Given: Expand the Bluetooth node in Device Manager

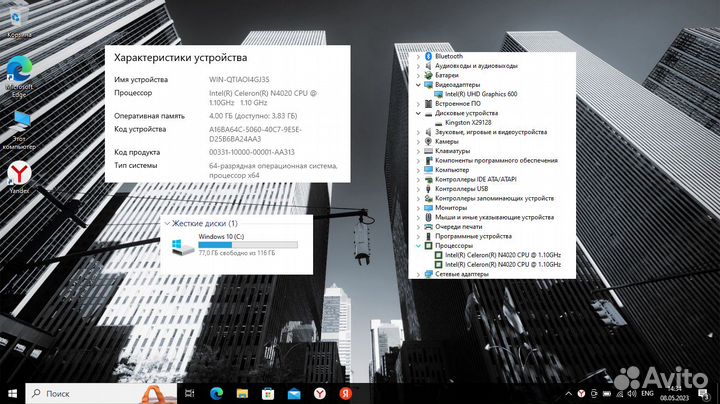Looking at the screenshot, I should tap(418, 56).
